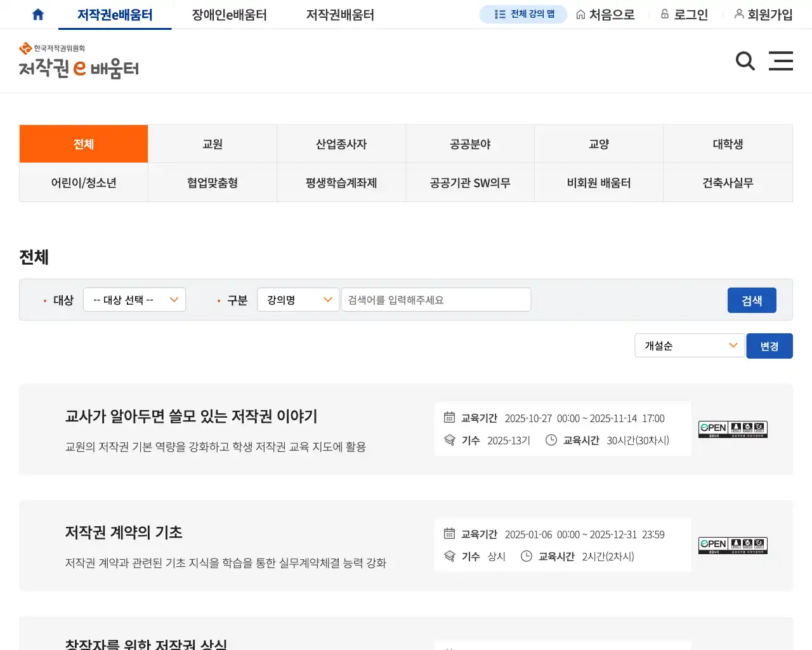
Task: Switch to the 장애인e배움터 tab
Action: point(228,13)
